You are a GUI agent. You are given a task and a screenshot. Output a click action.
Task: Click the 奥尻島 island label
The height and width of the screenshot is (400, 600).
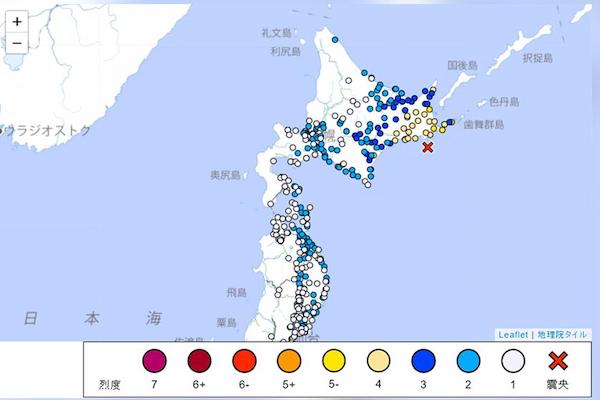click(222, 175)
